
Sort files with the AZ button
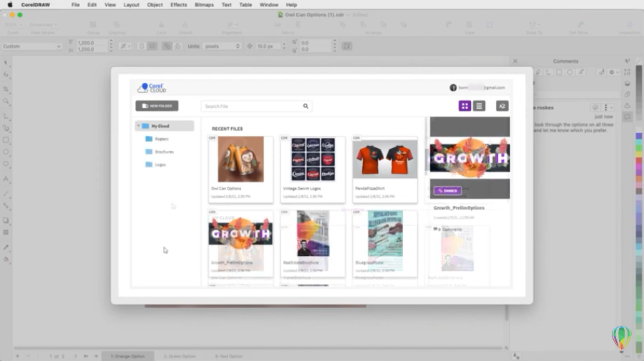[502, 106]
